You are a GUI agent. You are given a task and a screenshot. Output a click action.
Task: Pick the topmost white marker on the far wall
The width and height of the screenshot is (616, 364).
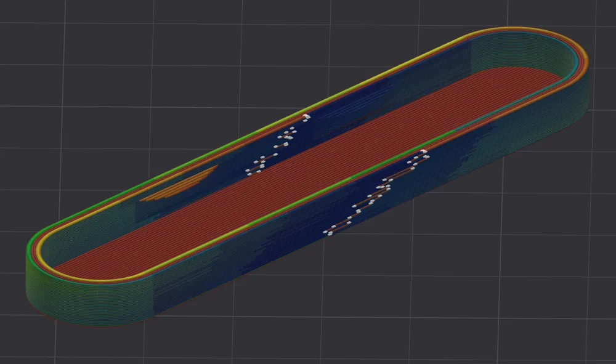pos(306,116)
